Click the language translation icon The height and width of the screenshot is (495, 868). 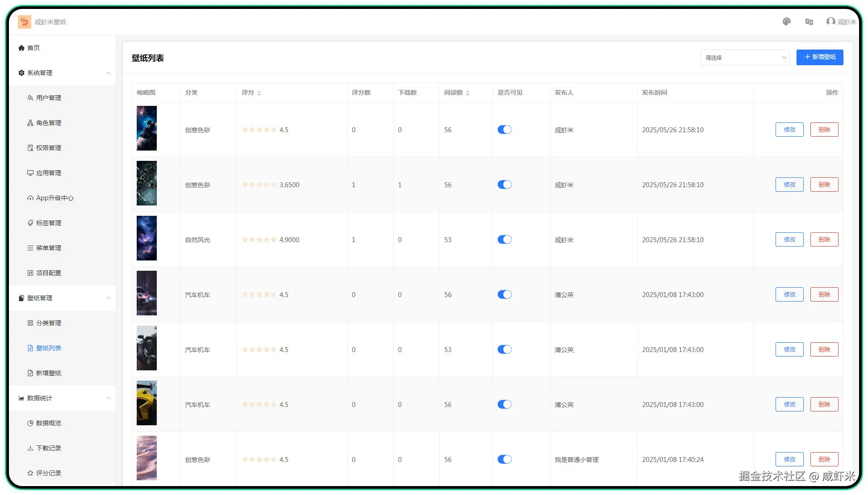pos(809,21)
